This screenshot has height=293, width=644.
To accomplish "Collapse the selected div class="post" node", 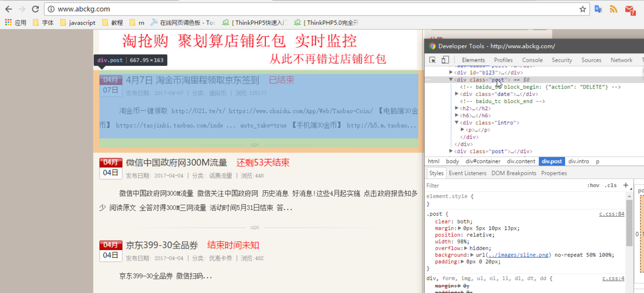I will pos(451,80).
